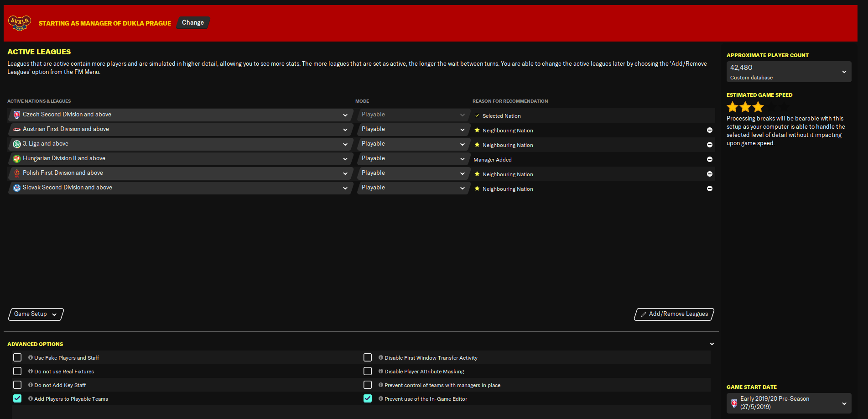Click the Slovak row Neighbouring Nation star
Viewport: 868px width, 419px height.
pyautogui.click(x=477, y=189)
